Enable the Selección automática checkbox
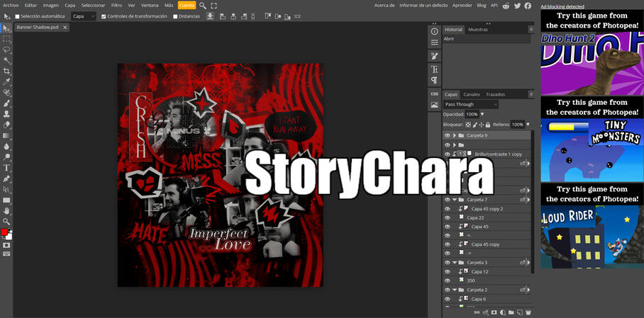The height and width of the screenshot is (318, 644). click(18, 16)
